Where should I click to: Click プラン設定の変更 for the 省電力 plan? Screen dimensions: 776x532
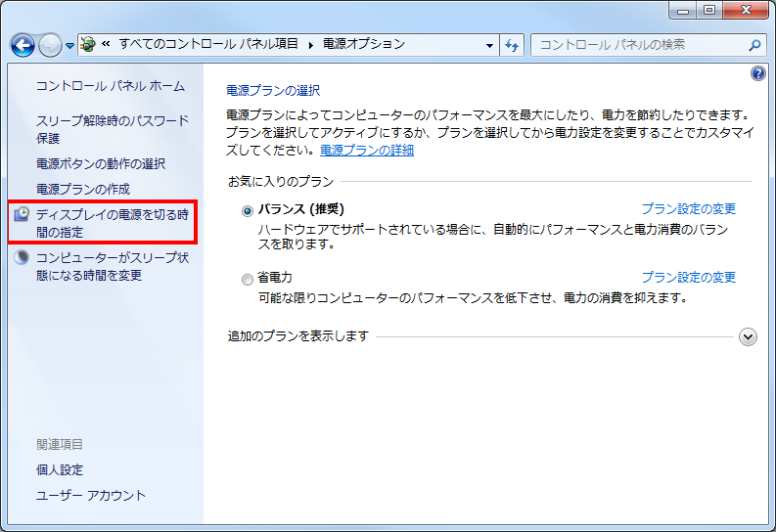[688, 278]
